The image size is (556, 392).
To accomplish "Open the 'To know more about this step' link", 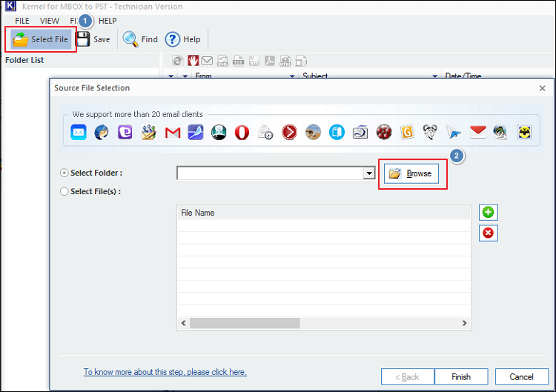I will pos(165,372).
